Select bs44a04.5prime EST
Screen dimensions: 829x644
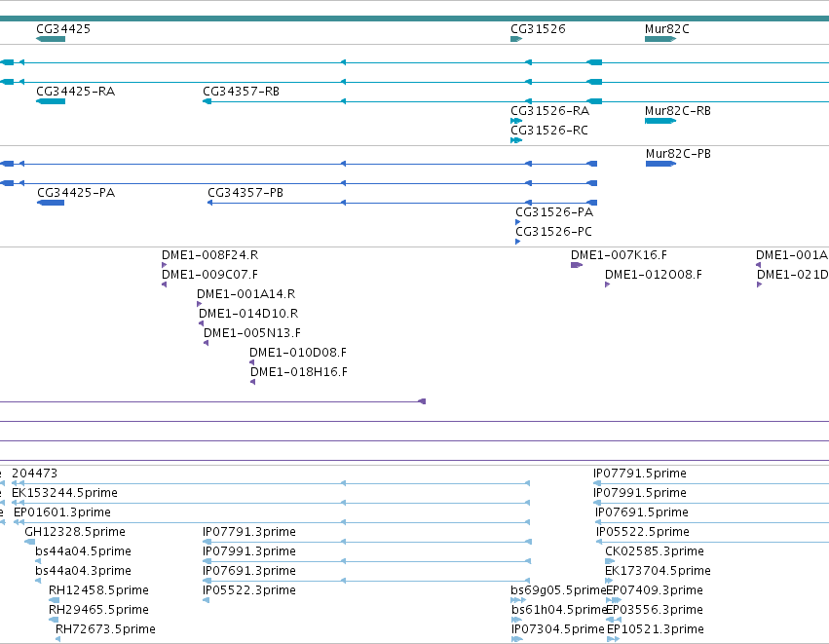coord(83,552)
